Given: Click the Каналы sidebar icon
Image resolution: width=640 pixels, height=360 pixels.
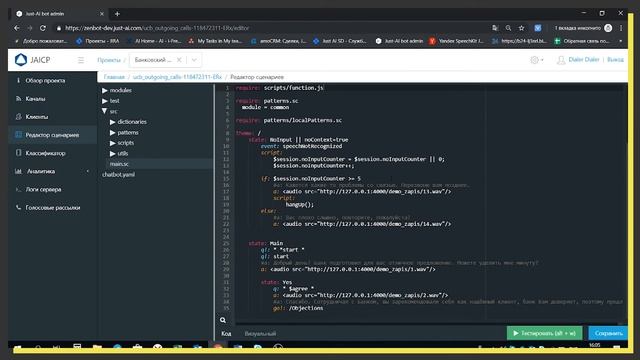Looking at the screenshot, I should click(x=18, y=98).
